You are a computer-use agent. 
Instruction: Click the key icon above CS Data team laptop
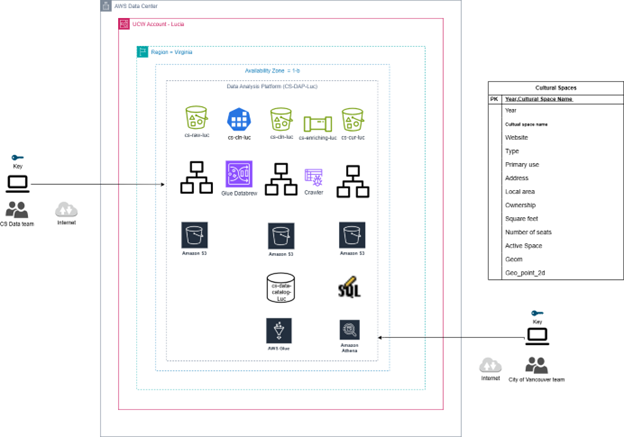point(18,158)
